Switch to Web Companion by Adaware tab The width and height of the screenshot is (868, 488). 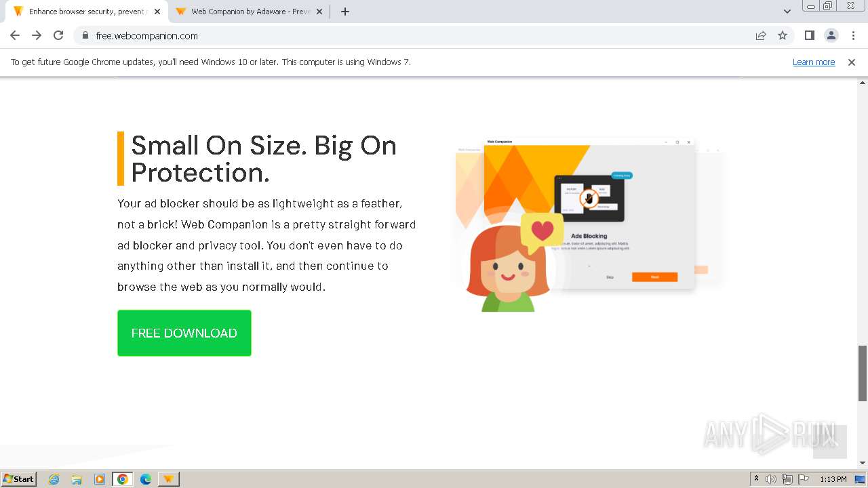tap(250, 12)
